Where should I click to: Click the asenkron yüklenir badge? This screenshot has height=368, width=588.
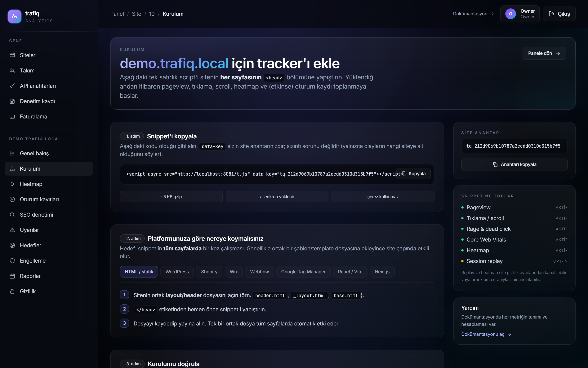[x=277, y=197]
